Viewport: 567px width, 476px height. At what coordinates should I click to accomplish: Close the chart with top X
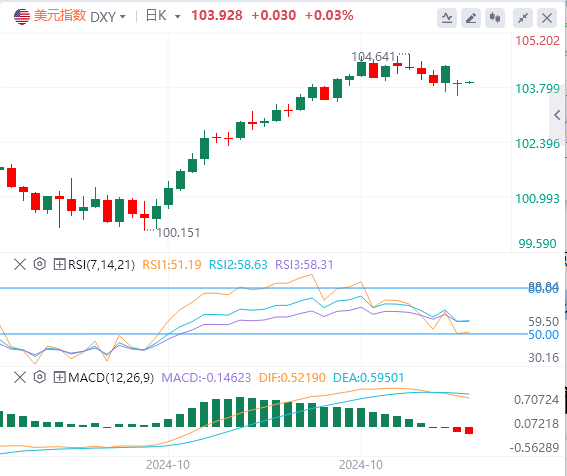(x=547, y=17)
